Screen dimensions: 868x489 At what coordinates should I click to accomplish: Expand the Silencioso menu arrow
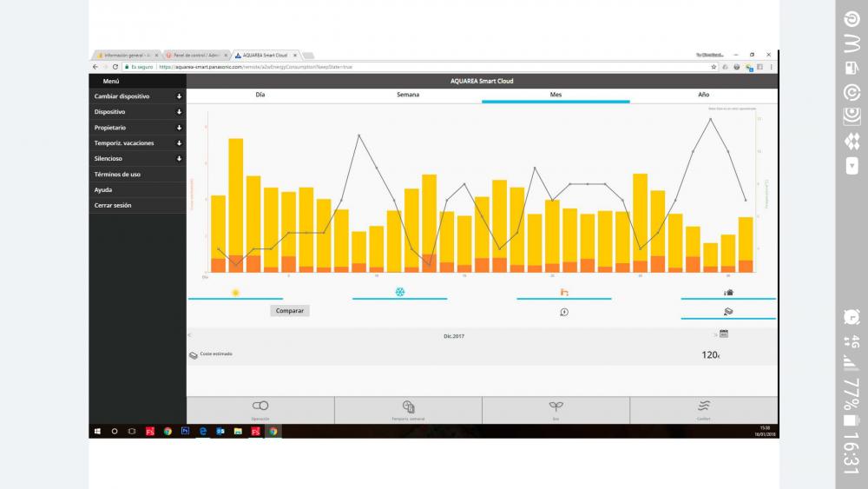click(179, 158)
